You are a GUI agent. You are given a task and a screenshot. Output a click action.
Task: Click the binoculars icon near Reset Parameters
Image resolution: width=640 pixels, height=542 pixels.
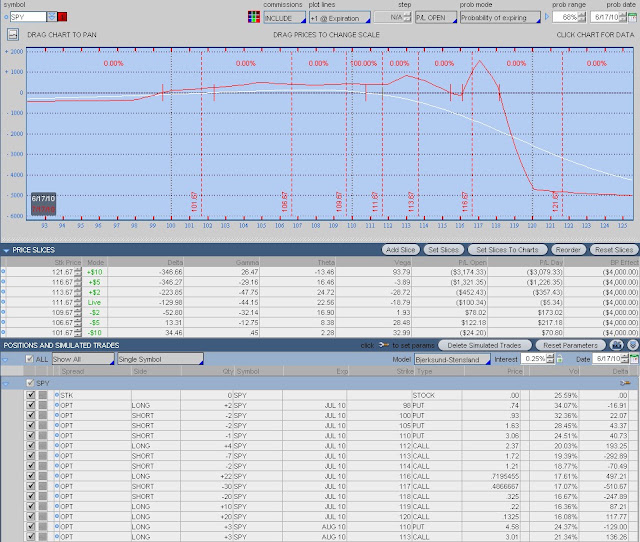coord(616,345)
